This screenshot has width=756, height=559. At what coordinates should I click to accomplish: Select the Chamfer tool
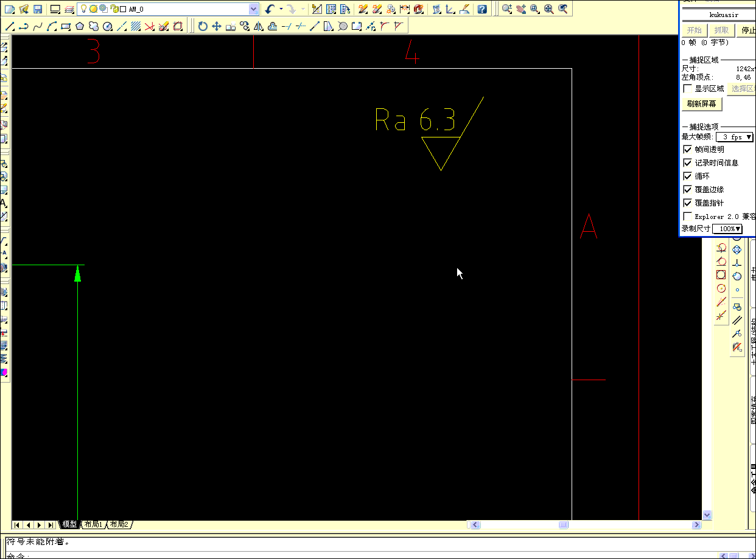(x=398, y=26)
